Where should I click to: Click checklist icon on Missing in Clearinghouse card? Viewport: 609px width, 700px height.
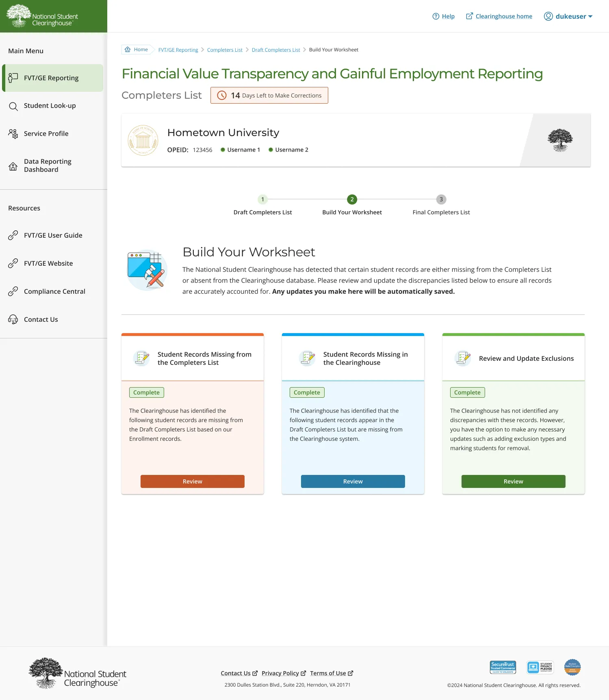[x=308, y=358]
